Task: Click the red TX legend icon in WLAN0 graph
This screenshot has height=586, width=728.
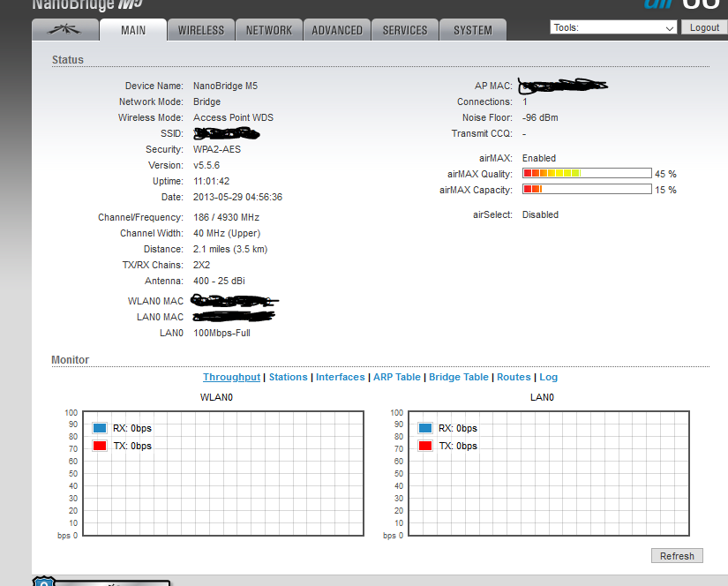Action: [100, 446]
